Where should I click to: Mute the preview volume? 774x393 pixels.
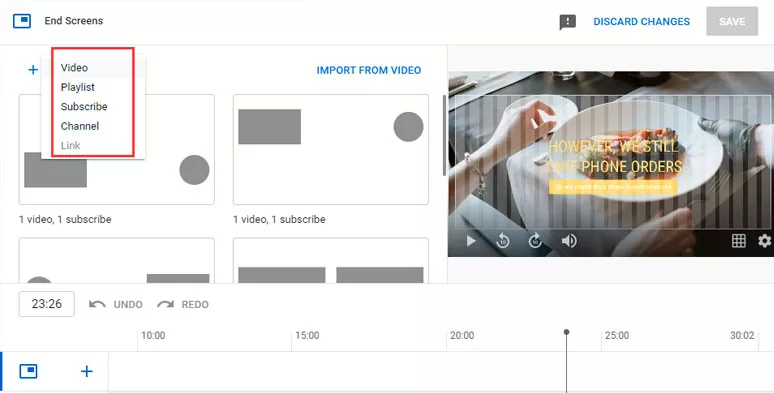point(569,240)
